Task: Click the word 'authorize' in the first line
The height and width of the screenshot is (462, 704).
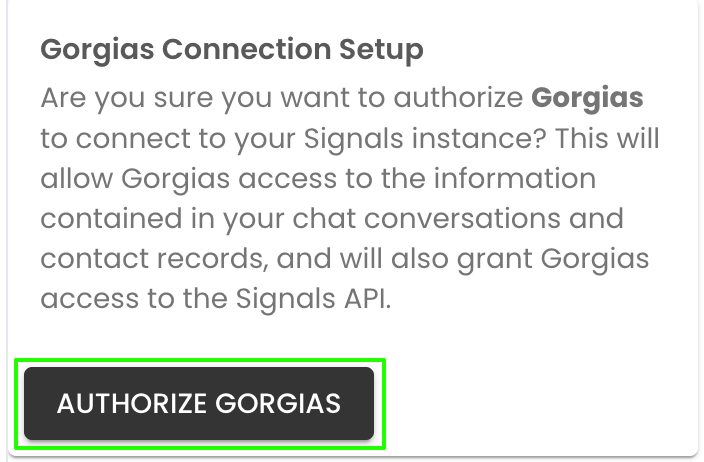Action: coord(458,97)
